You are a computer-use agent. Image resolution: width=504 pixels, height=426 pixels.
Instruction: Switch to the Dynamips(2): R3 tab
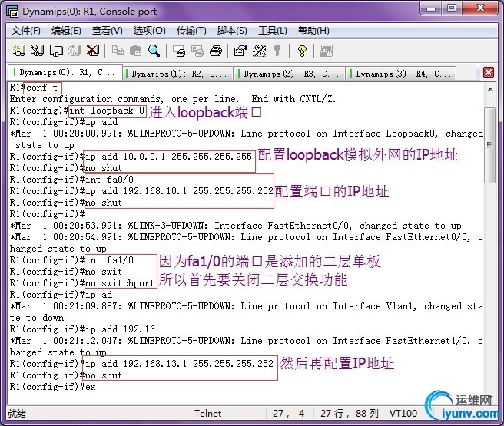tap(290, 74)
